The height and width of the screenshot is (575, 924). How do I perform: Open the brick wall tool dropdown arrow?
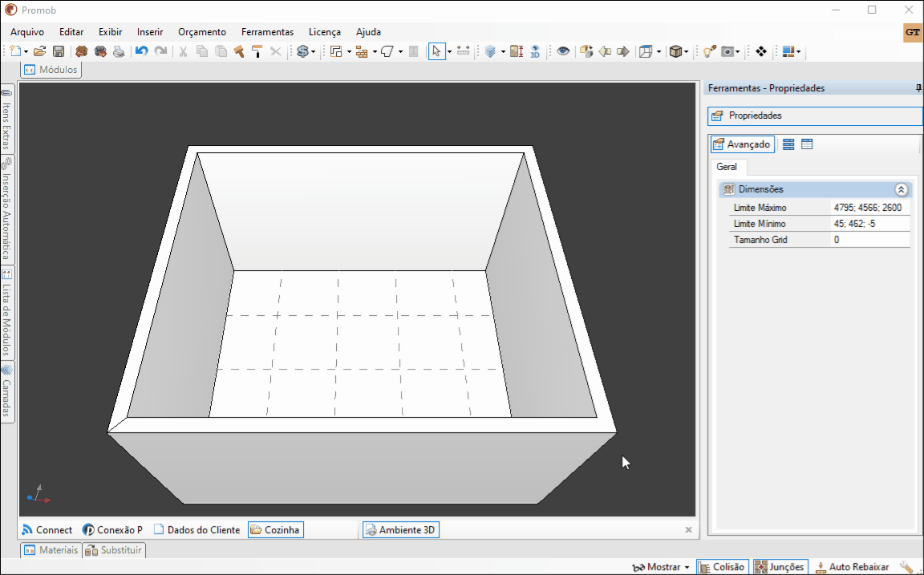tap(375, 52)
